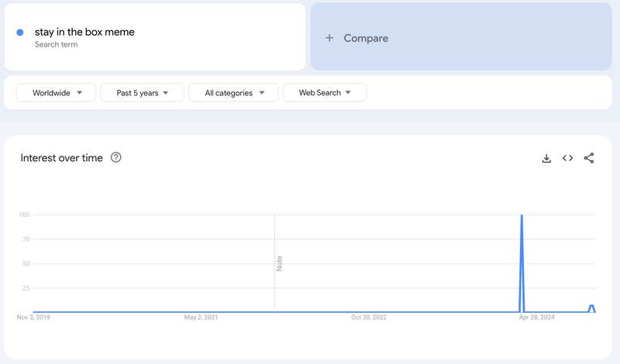Click the plus icon beside Compare

329,38
